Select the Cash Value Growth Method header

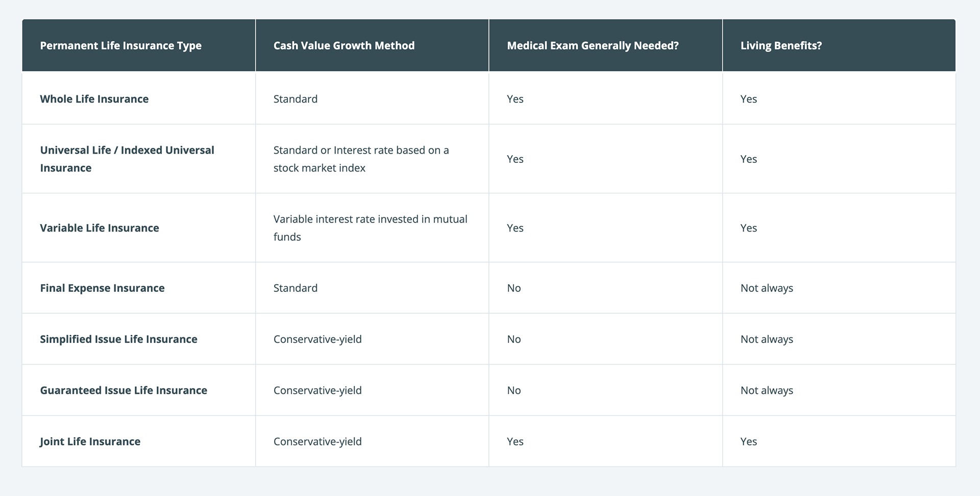click(x=344, y=45)
